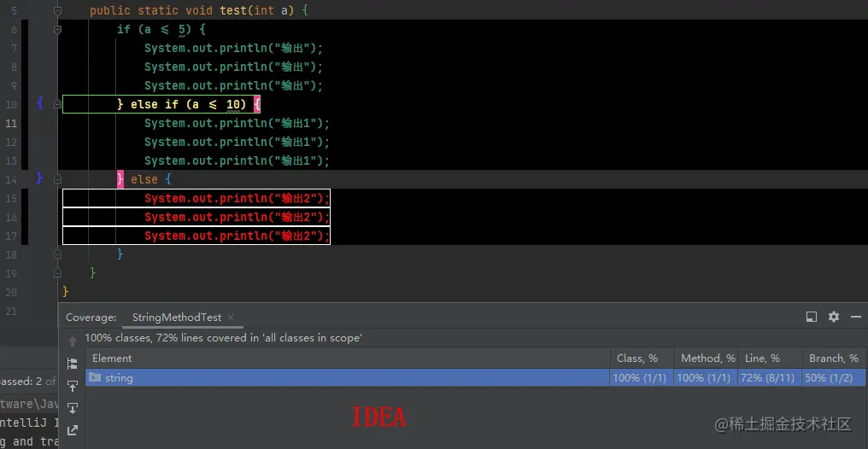Click line number 14 in the gutter
The height and width of the screenshot is (449, 868).
(11, 180)
